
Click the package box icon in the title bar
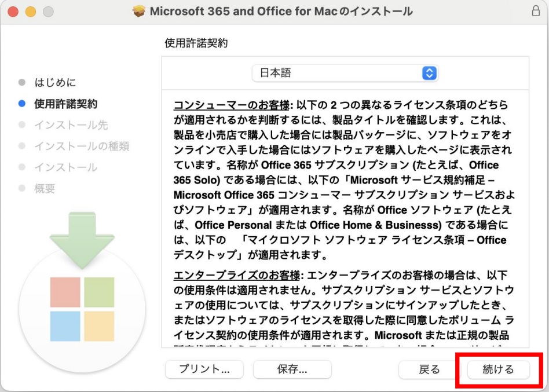pyautogui.click(x=139, y=11)
